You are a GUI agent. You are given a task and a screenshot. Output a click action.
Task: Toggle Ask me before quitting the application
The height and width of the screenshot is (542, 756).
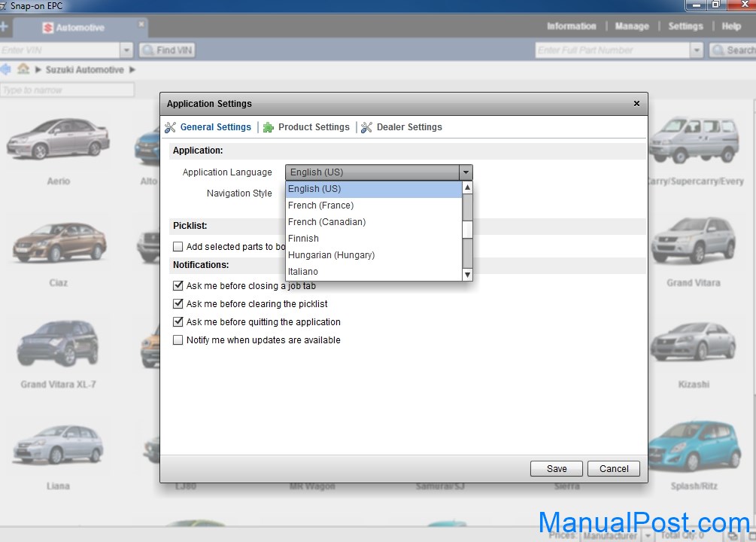(x=178, y=322)
